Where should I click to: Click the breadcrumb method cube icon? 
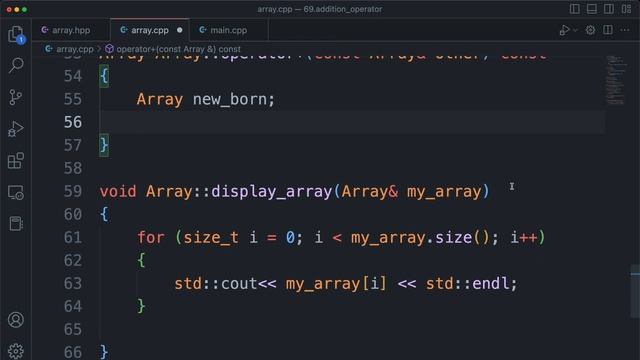point(109,49)
